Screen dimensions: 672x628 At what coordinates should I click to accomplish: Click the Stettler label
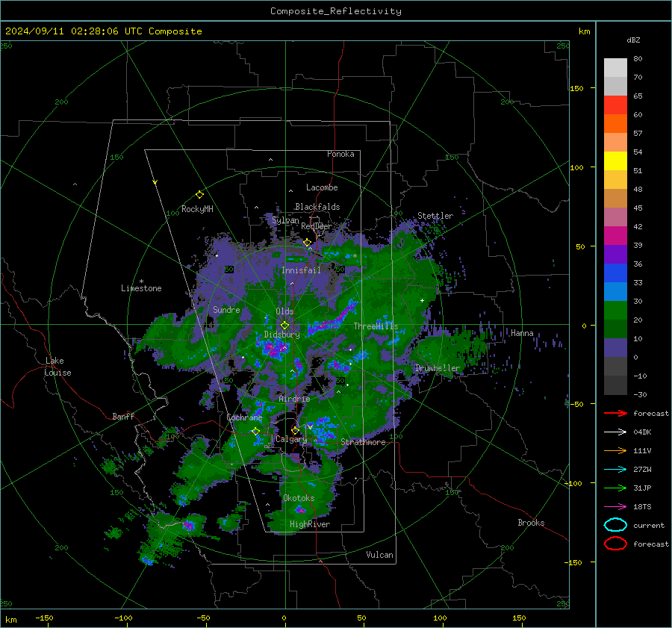pyautogui.click(x=435, y=216)
